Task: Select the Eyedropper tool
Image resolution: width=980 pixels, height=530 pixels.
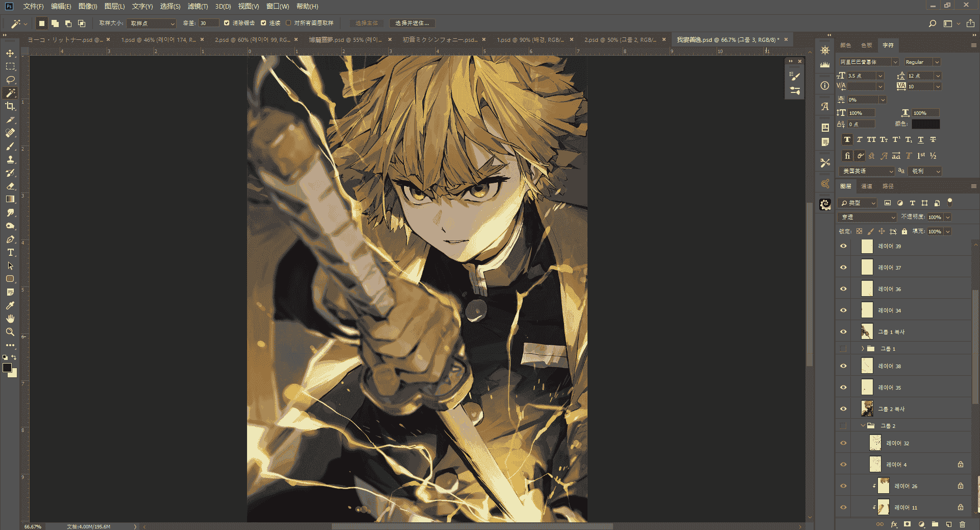Action: pyautogui.click(x=10, y=305)
